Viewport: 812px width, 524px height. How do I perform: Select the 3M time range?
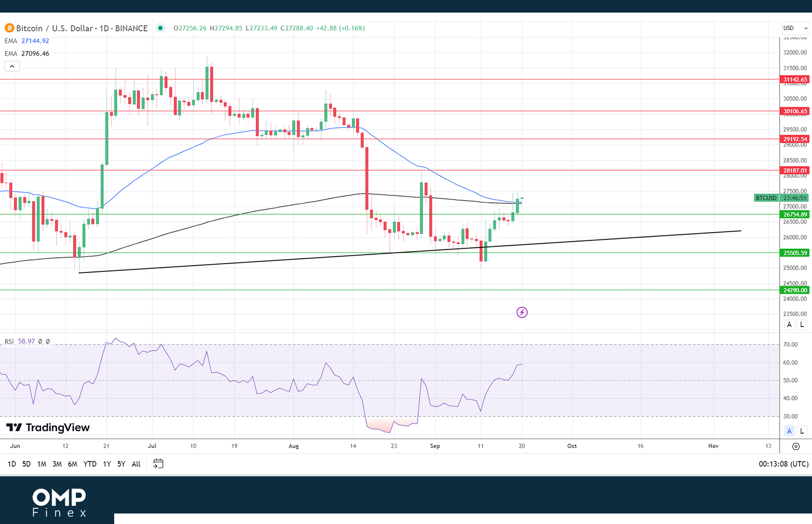(x=57, y=464)
